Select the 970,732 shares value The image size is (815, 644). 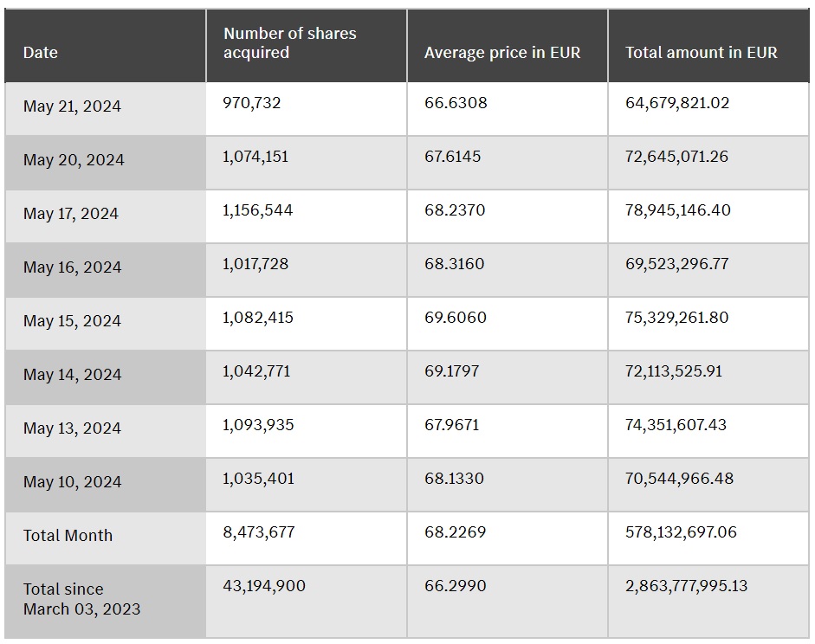tap(251, 103)
